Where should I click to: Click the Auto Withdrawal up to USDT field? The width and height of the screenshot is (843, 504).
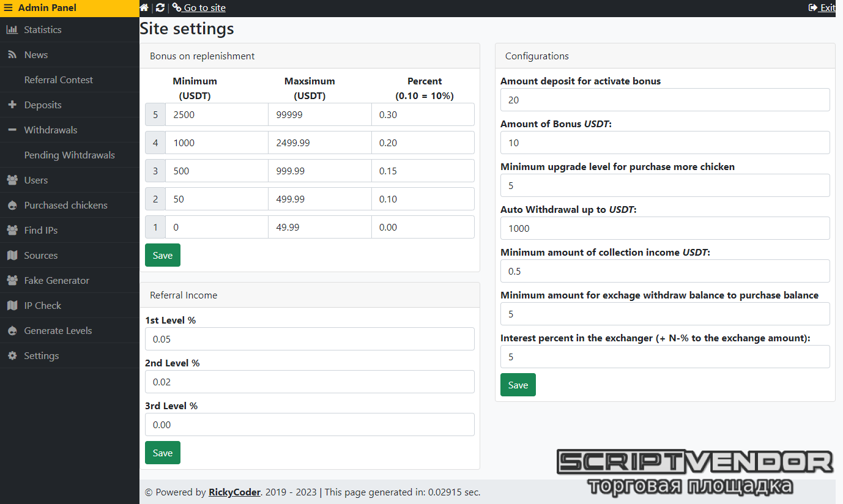point(665,228)
